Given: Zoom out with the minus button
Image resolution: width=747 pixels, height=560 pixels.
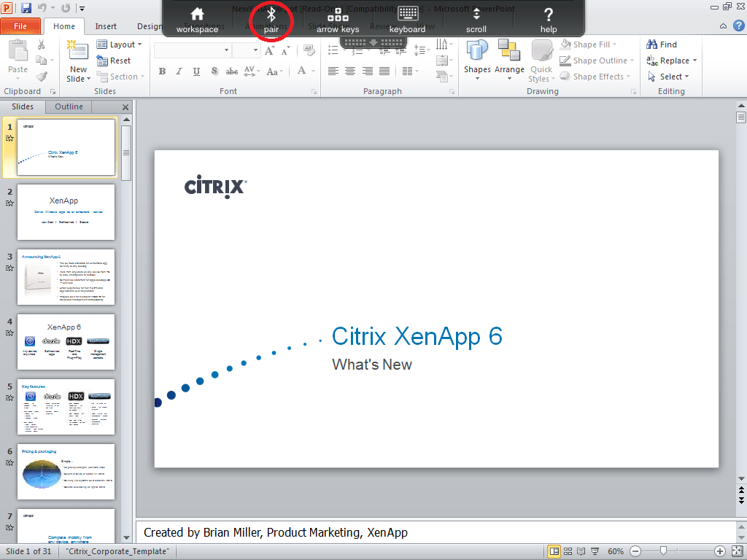Looking at the screenshot, I should pyautogui.click(x=635, y=551).
